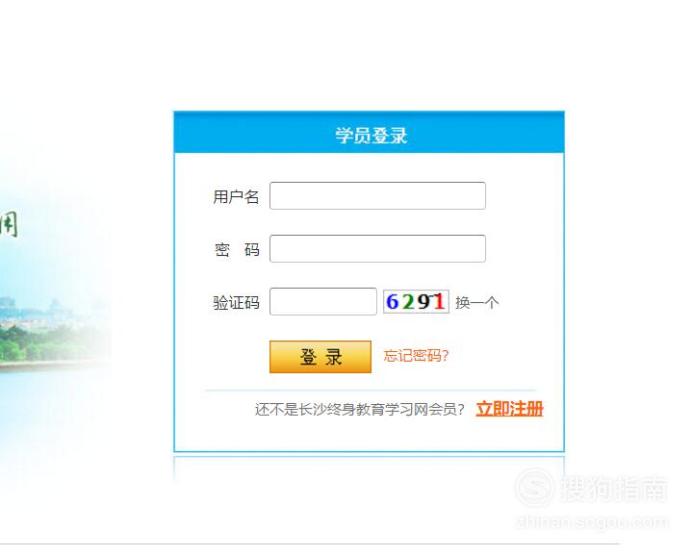Click the 用户名 username input field
This screenshot has height=556, width=692.
tap(377, 196)
